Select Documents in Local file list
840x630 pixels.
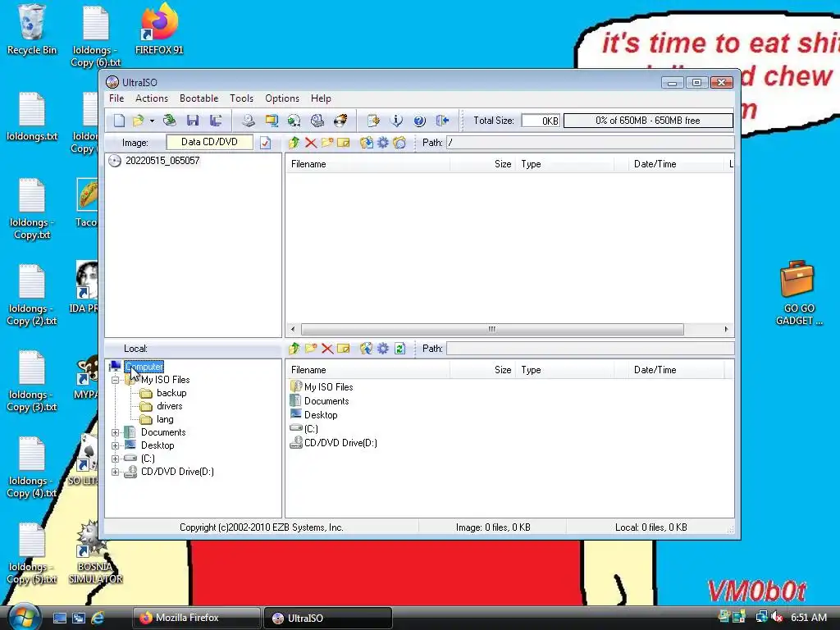[326, 400]
